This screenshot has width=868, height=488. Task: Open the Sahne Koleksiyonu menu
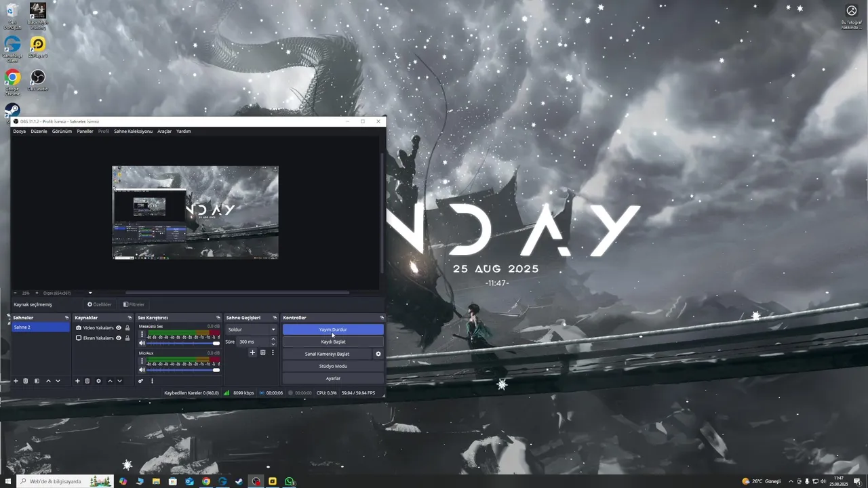(x=133, y=131)
